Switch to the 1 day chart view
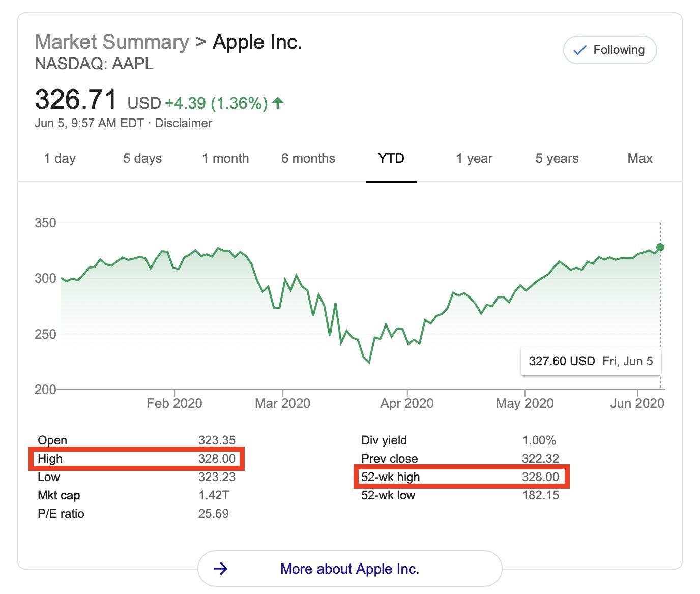The height and width of the screenshot is (594, 700). point(60,158)
